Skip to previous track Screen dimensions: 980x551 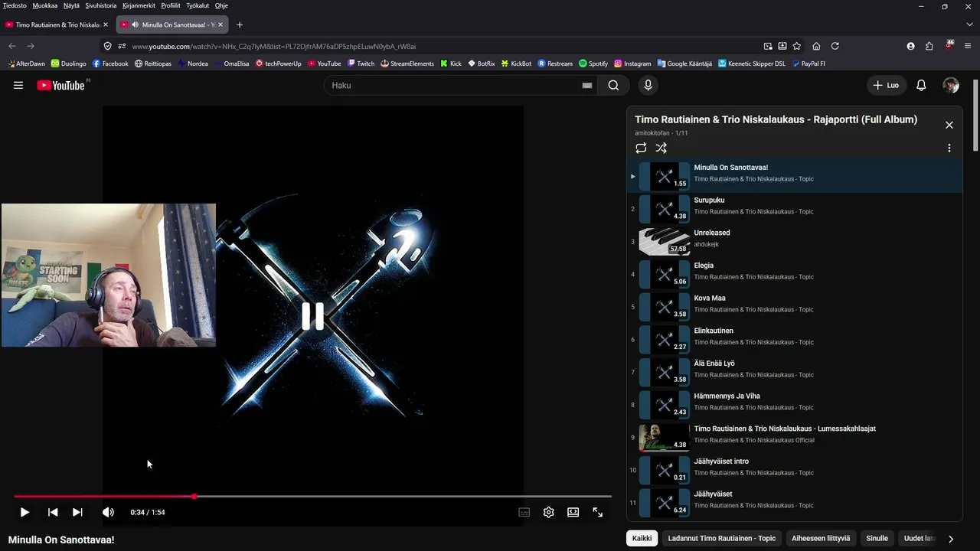(x=53, y=512)
